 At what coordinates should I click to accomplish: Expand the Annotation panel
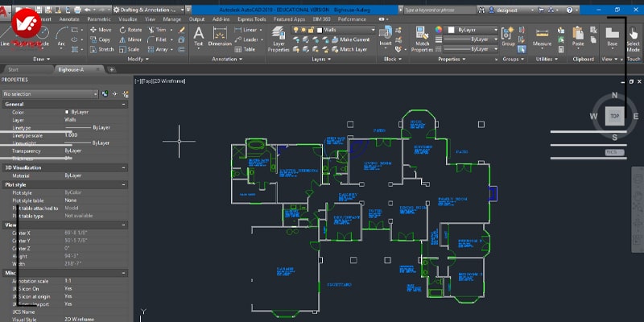pyautogui.click(x=227, y=59)
